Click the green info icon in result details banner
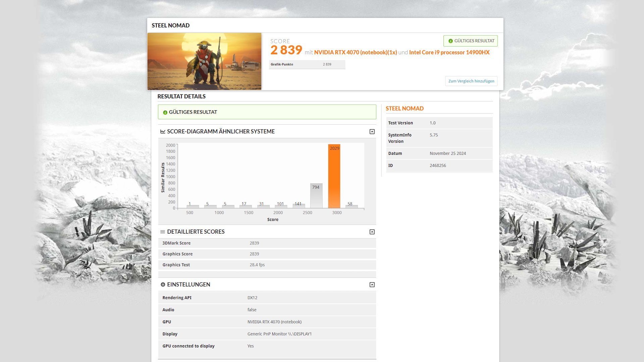This screenshot has height=362, width=644. 165,113
